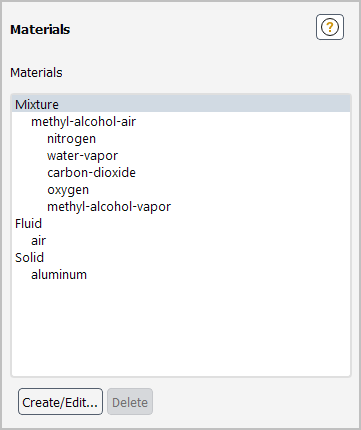
Task: Choose the air fluid material
Action: pyautogui.click(x=38, y=241)
